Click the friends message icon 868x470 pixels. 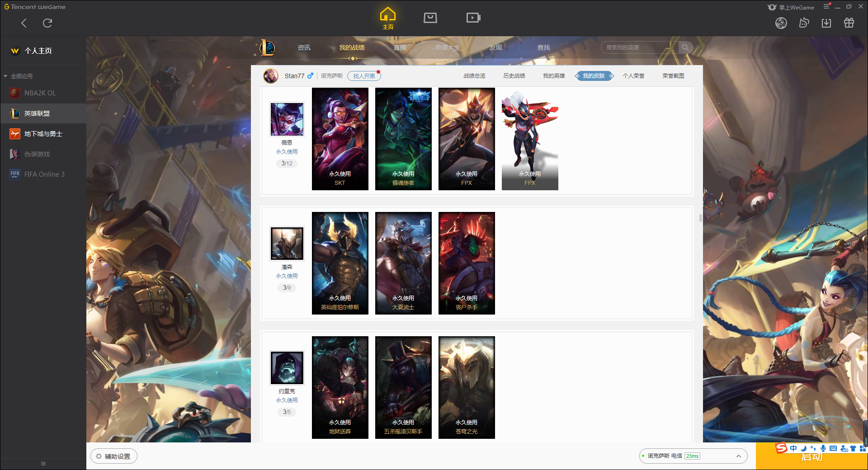tap(804, 23)
